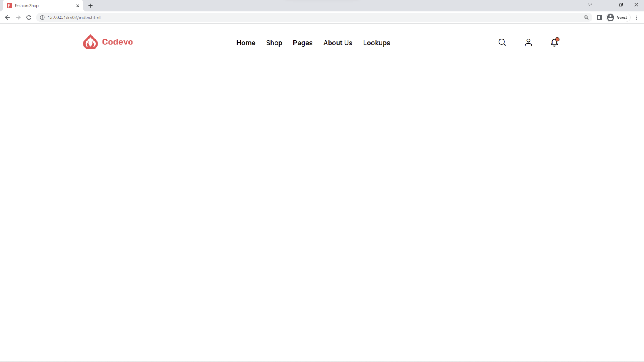
Task: Navigate to the Shop page
Action: 274,43
